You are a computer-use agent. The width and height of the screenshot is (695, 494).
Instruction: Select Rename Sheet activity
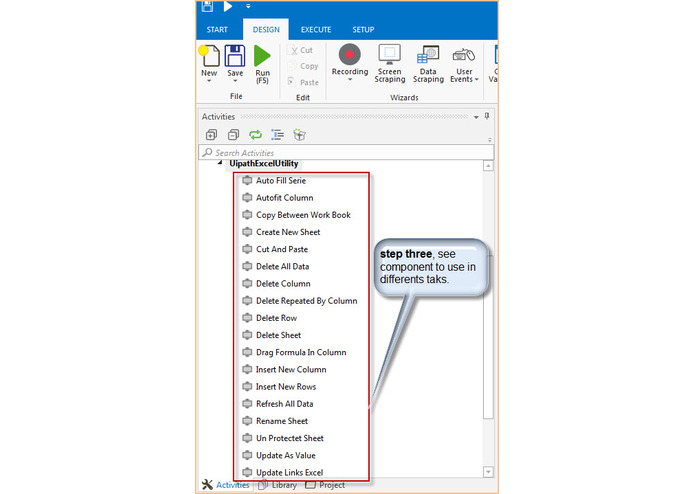point(275,421)
